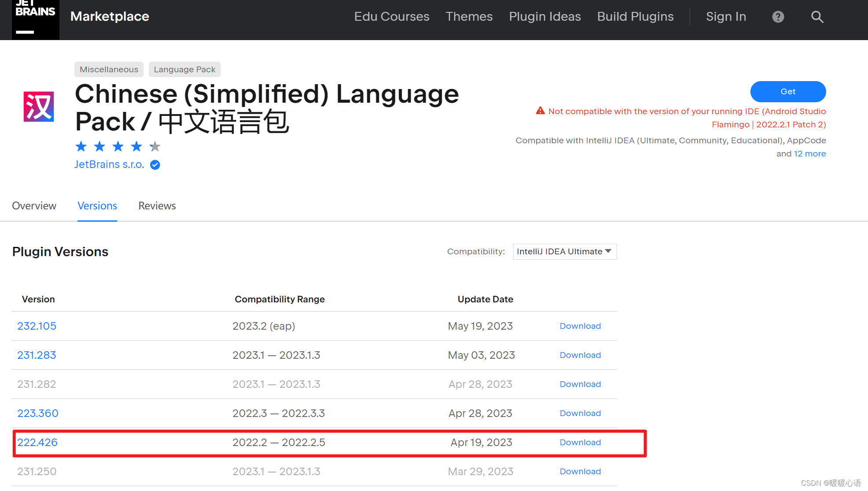Open the IntelliJ IDEA Ultimate compatibility dropdown
This screenshot has height=491, width=868.
click(564, 252)
